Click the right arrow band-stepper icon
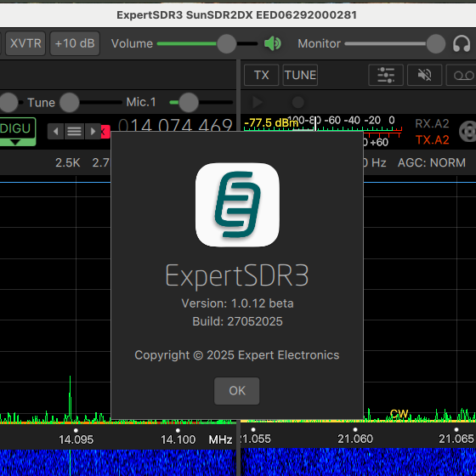This screenshot has width=476, height=476. (93, 132)
